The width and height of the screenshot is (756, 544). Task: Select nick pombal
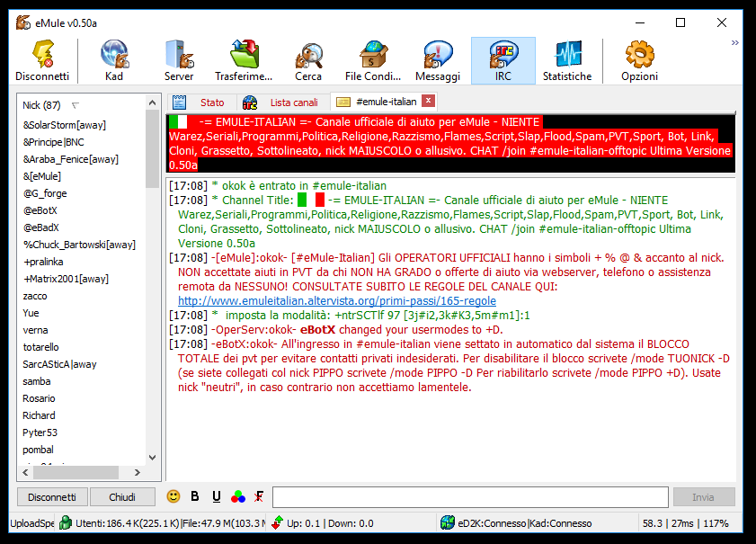(38, 450)
